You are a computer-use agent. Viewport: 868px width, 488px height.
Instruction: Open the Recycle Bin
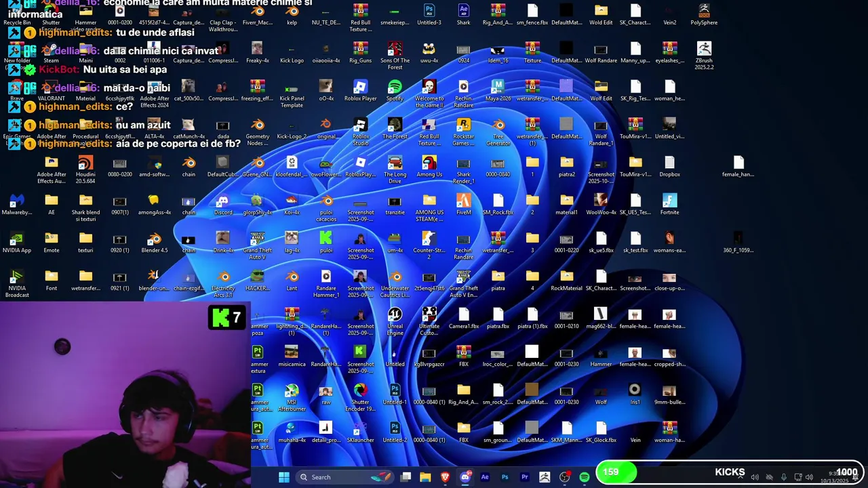17,15
